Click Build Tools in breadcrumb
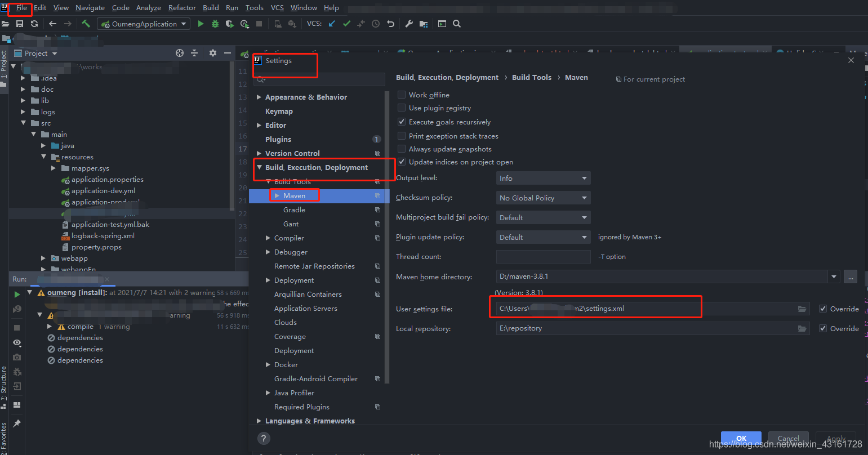The image size is (868, 455). pyautogui.click(x=532, y=78)
